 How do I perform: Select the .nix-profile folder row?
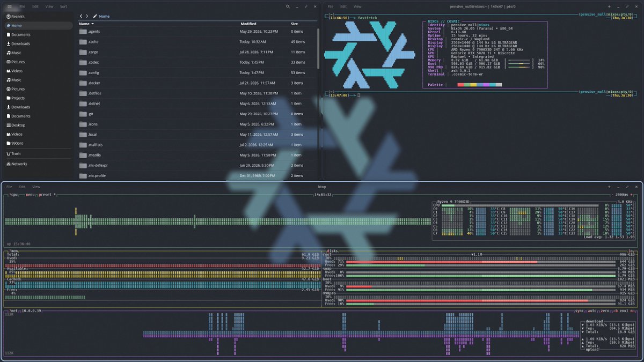coord(196,175)
